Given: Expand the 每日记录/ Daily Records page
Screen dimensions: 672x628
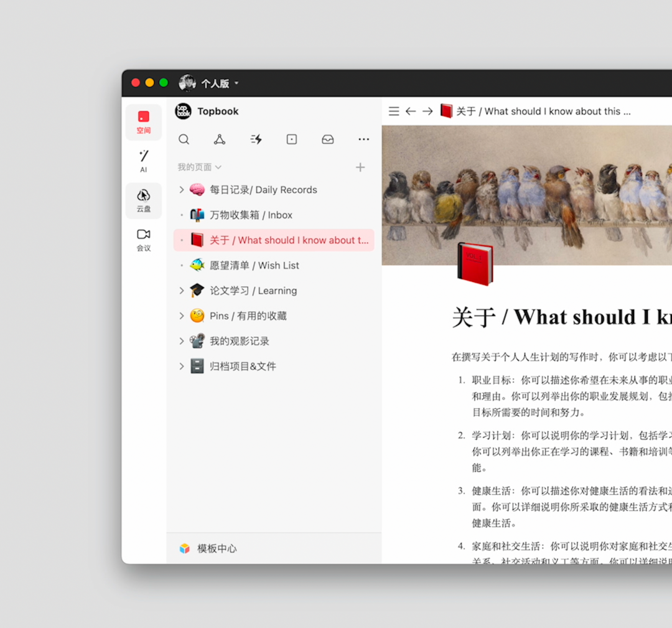Looking at the screenshot, I should [x=181, y=190].
